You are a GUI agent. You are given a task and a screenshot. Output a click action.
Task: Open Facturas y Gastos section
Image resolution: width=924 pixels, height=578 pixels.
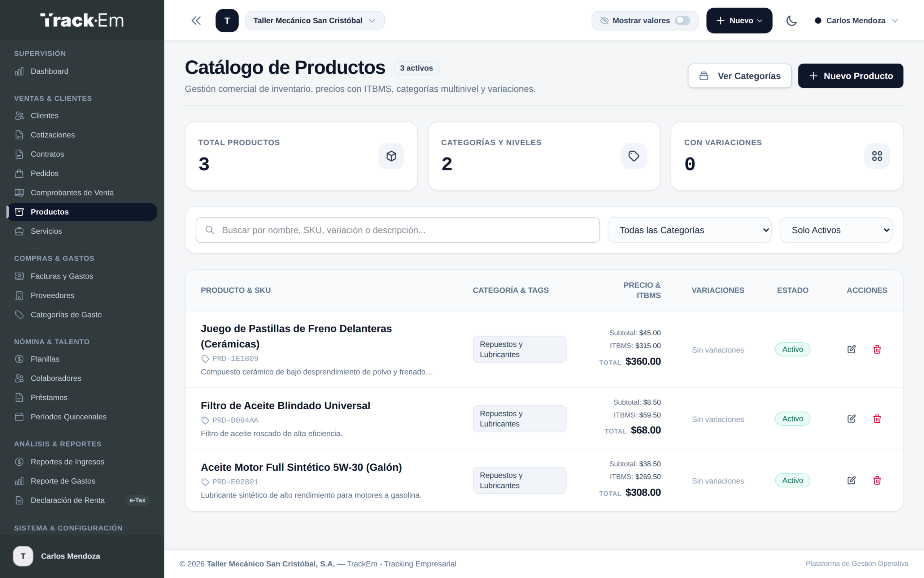point(82,276)
